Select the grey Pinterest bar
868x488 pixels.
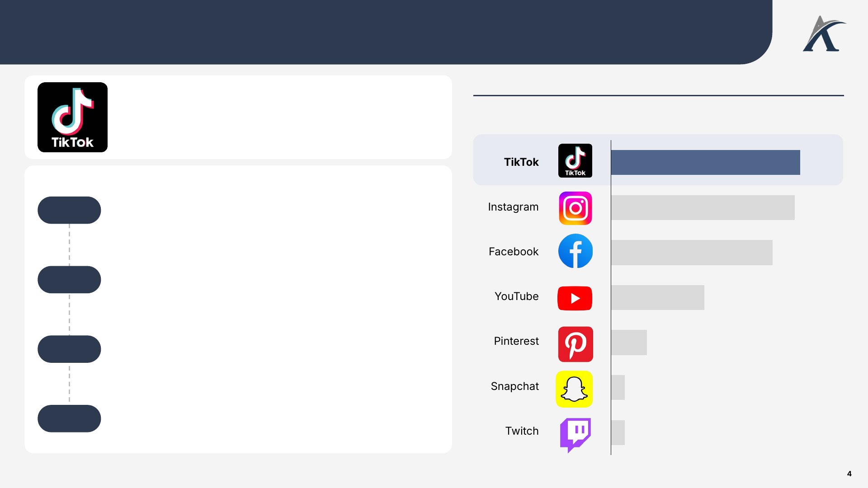click(x=629, y=343)
